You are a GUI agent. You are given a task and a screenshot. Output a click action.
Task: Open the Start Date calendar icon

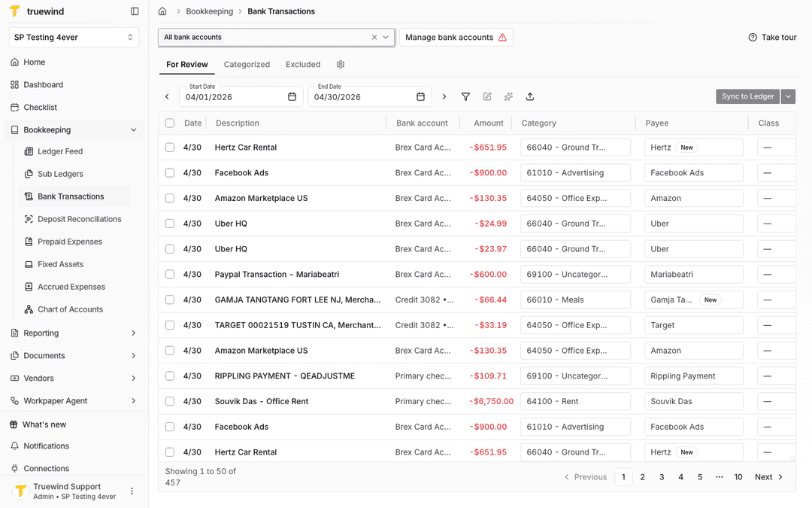[292, 96]
